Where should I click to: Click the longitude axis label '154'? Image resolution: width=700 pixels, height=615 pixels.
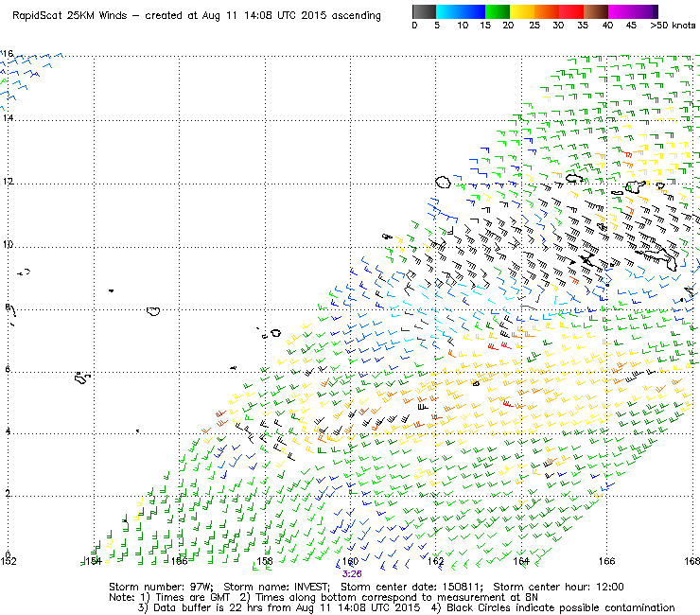(x=94, y=561)
